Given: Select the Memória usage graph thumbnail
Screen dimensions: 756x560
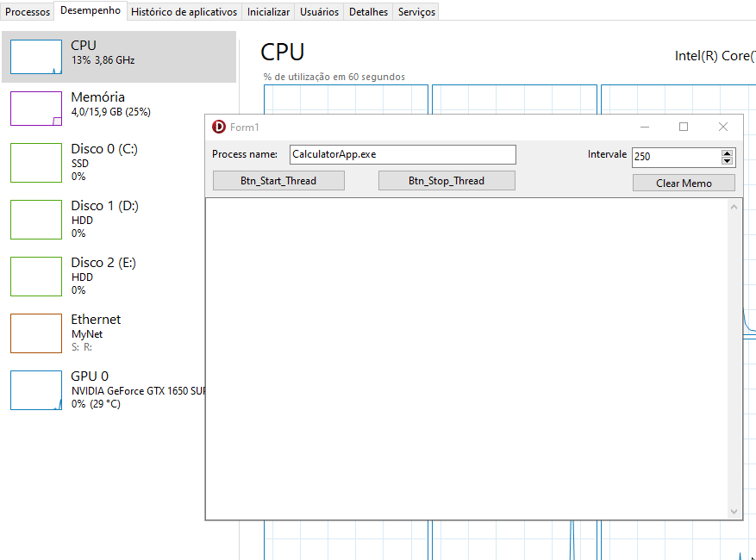Looking at the screenshot, I should 36,109.
